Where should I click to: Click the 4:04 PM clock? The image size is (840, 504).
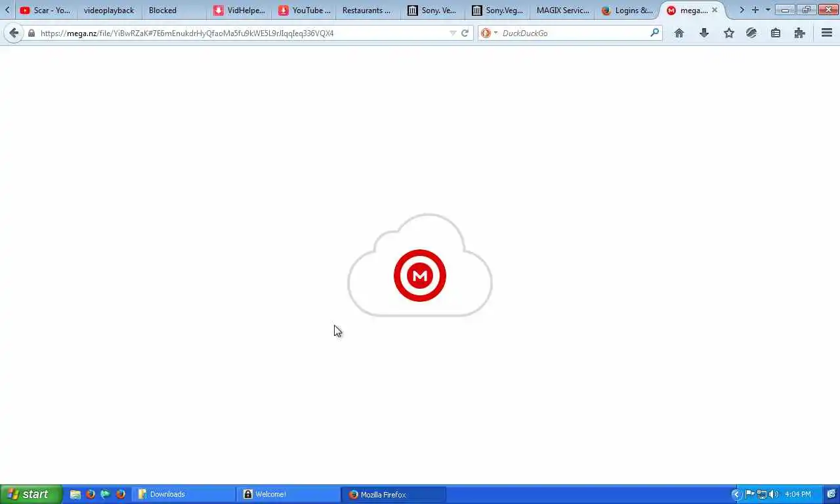pyautogui.click(x=798, y=494)
